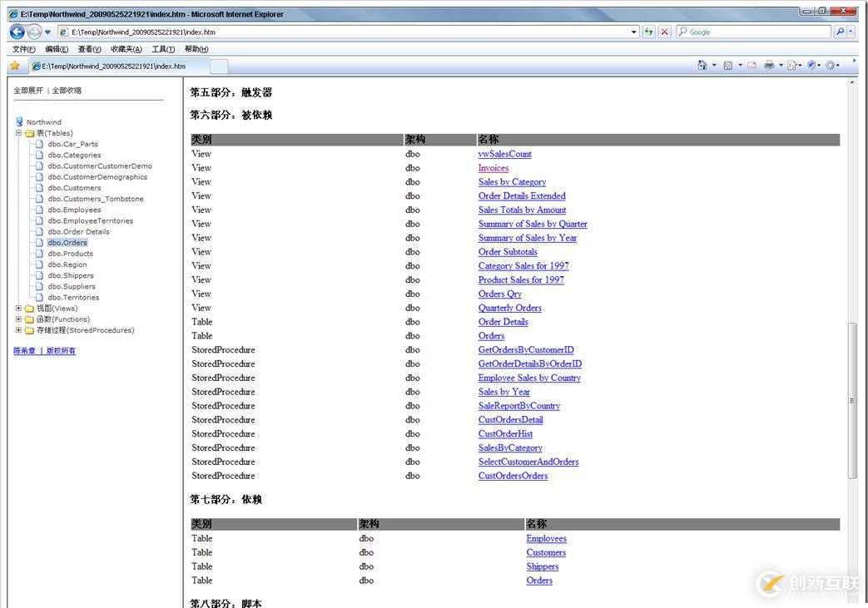Open the Shippers dependency table link
This screenshot has height=608, width=868.
point(543,566)
